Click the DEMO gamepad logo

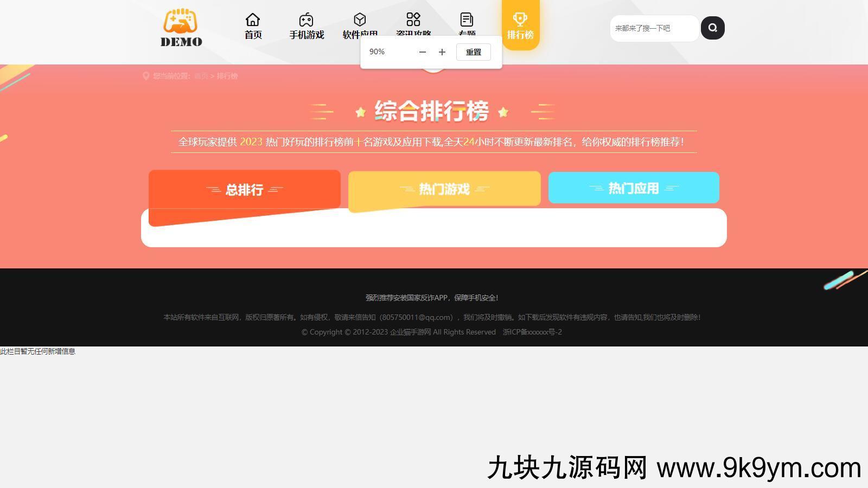coord(181,28)
